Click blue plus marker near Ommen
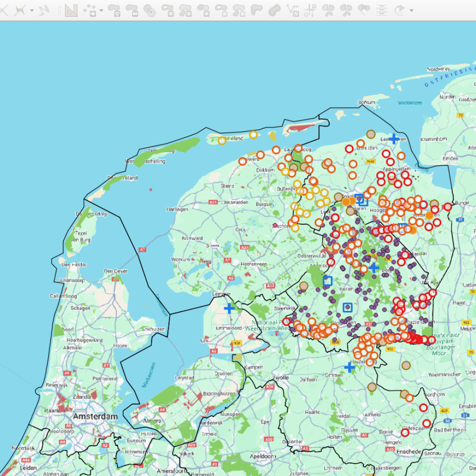 [x=350, y=367]
